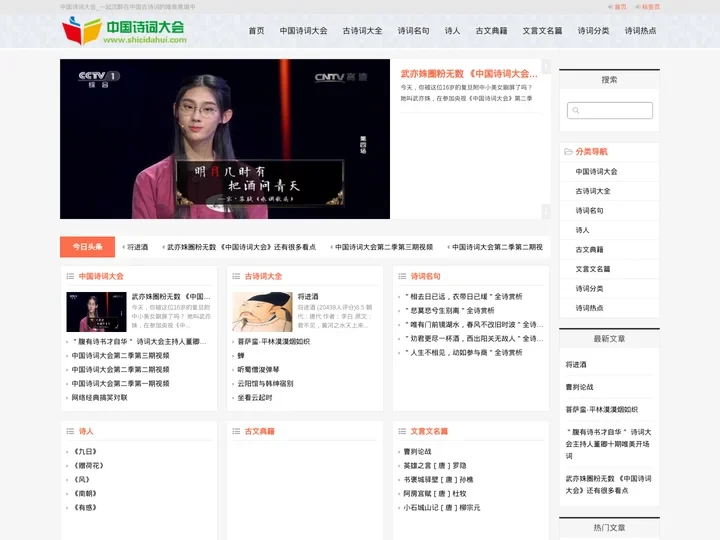Open 将进酒 in 最新文章 sidebar
This screenshot has width=720, height=540.
click(576, 365)
